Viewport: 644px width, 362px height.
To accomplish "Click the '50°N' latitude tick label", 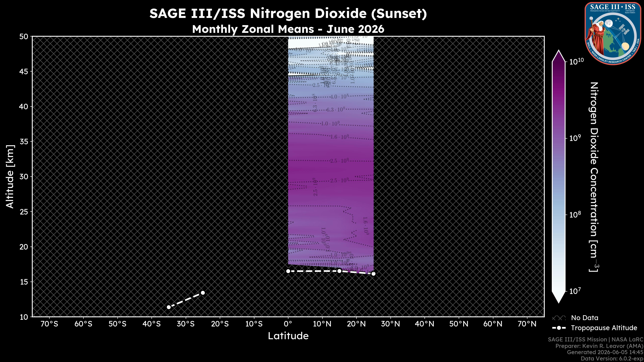I will click(459, 324).
